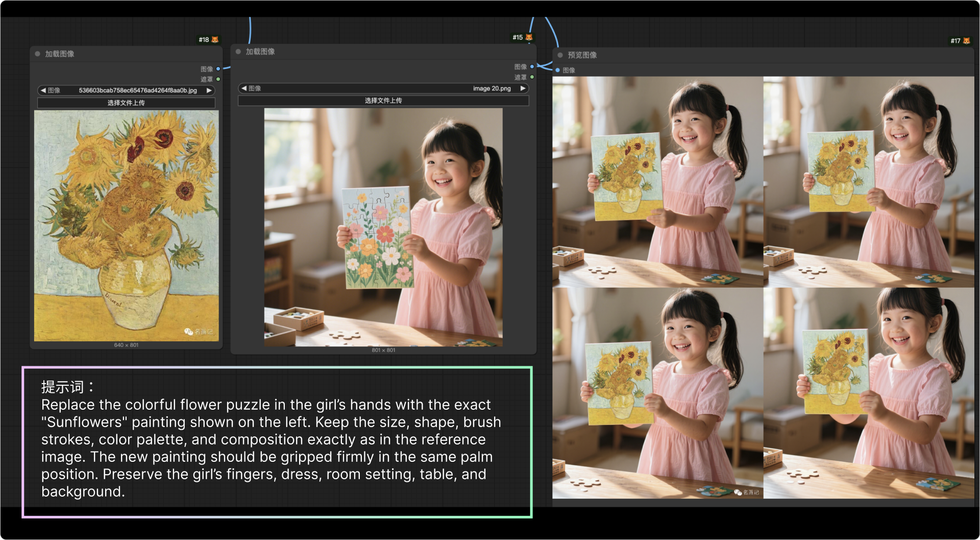Open the 536603bcab758ec65476ad4264f8aa0b.jpg image selector
Viewport: 980px width, 540px height.
126,90
